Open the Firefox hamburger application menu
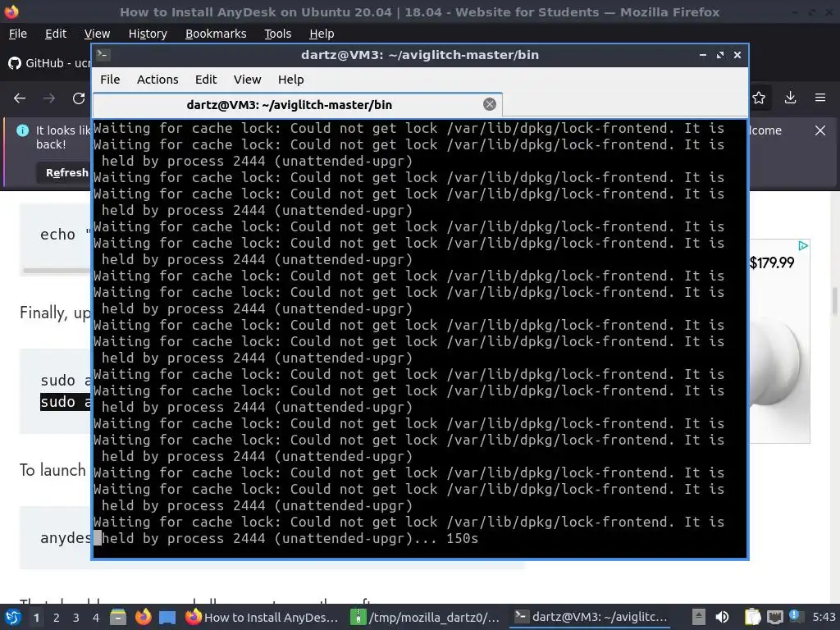The width and height of the screenshot is (840, 630). click(820, 98)
